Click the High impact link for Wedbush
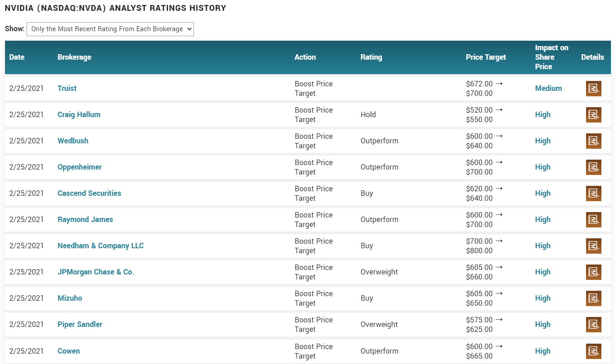The height and width of the screenshot is (364, 615). pos(543,141)
